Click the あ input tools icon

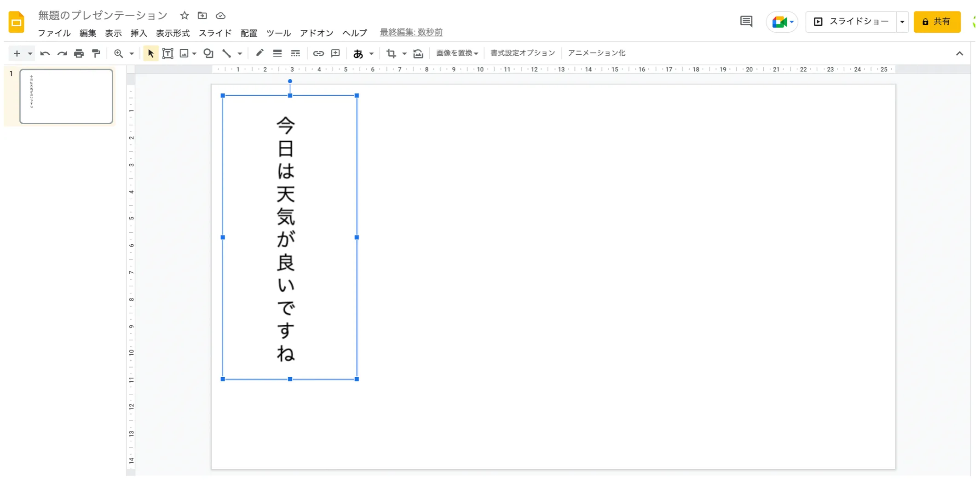click(358, 54)
